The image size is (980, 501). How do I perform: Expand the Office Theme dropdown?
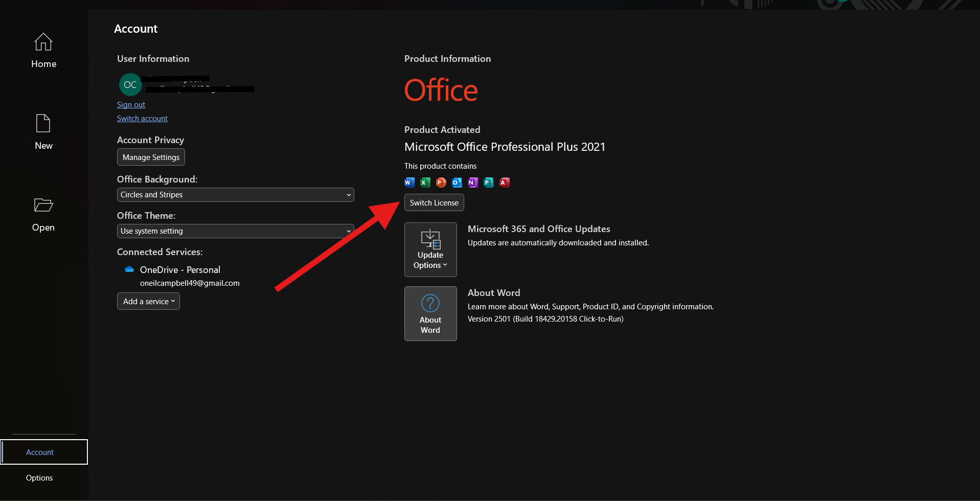point(235,231)
